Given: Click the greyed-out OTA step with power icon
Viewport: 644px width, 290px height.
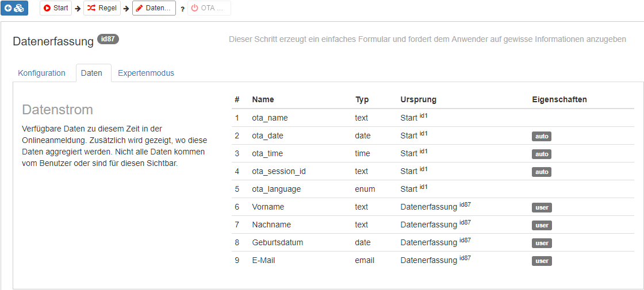Looking at the screenshot, I should 209,8.
